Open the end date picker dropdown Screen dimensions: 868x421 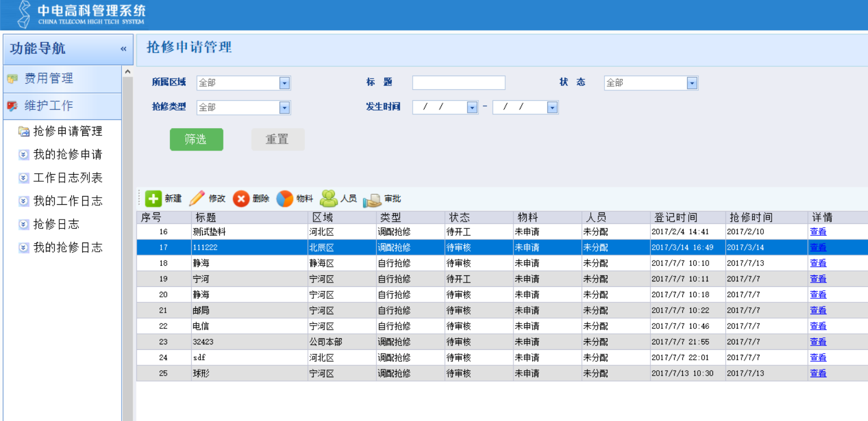(x=552, y=108)
